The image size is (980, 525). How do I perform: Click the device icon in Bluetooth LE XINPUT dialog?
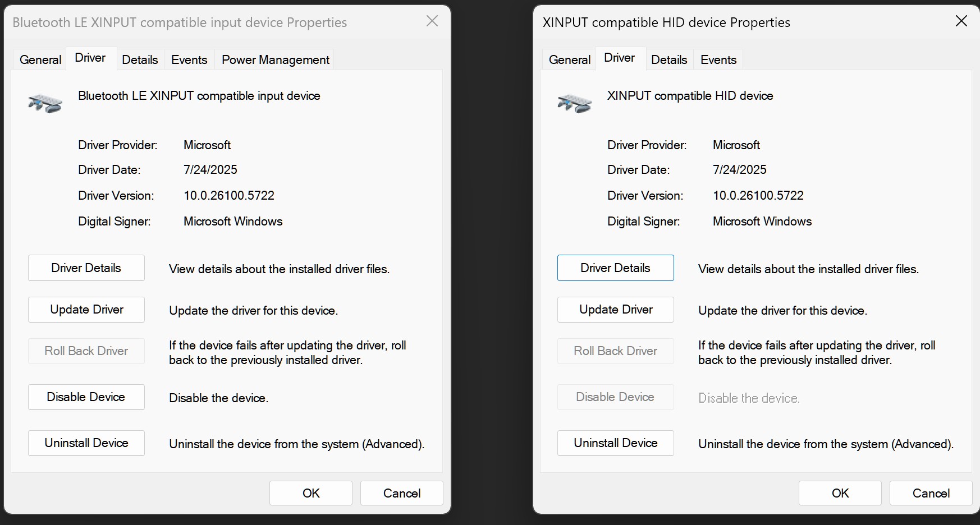point(45,103)
